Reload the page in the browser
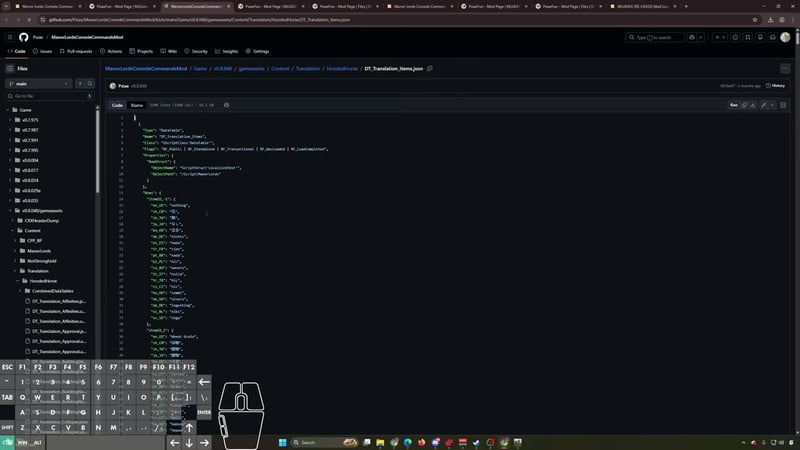Image resolution: width=800 pixels, height=450 pixels. (29, 20)
